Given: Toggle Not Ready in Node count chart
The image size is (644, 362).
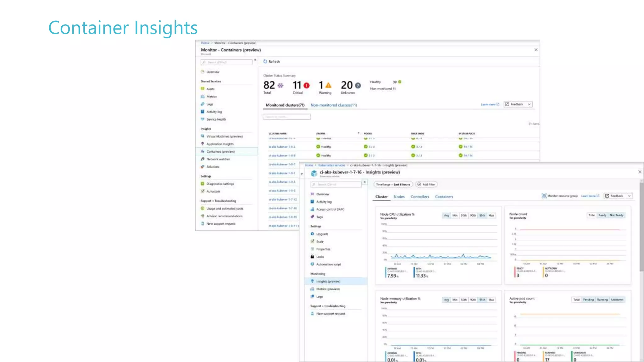Looking at the screenshot, I should 616,215.
